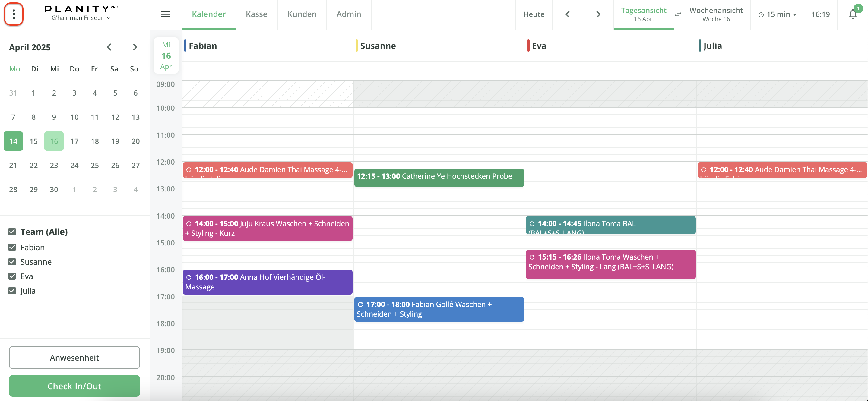Image resolution: width=868 pixels, height=401 pixels.
Task: Open Anna Hof Vierhändige Öl-Massage appointment
Action: tap(267, 282)
